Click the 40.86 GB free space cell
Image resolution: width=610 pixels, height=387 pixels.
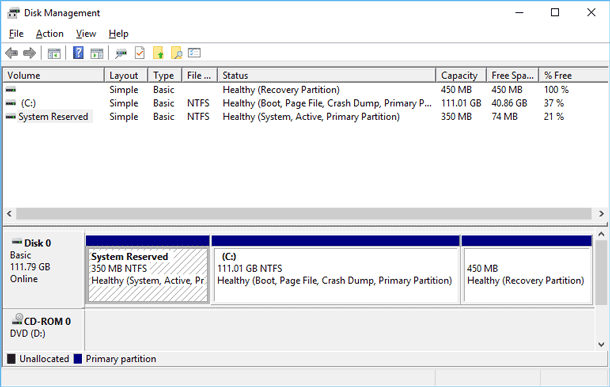[509, 103]
